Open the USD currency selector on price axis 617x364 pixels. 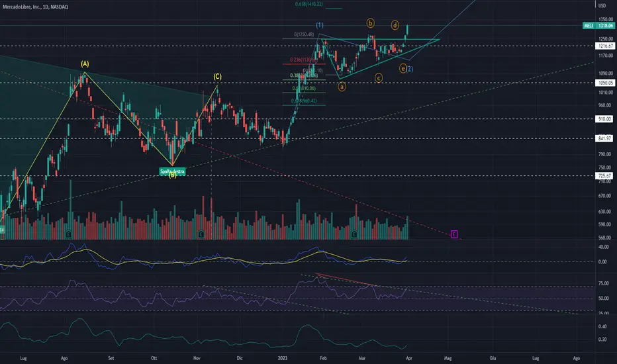[602, 5]
